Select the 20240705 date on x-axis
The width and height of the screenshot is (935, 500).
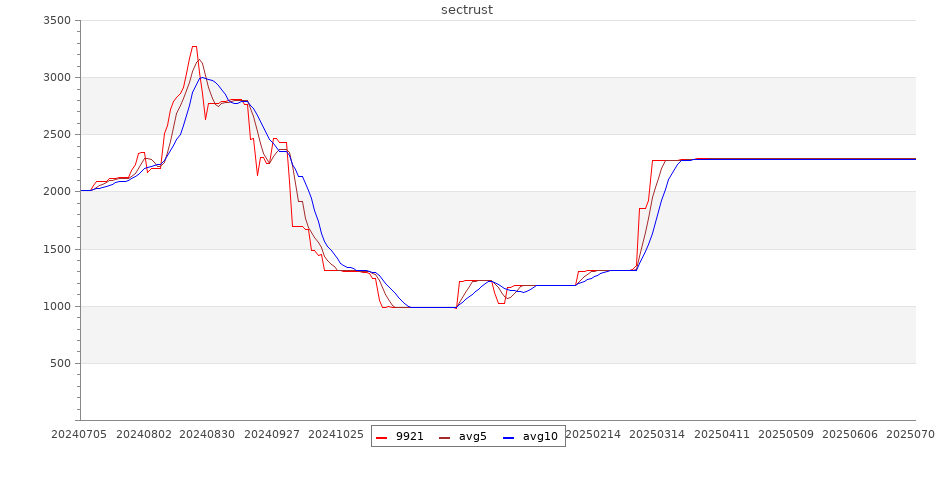[x=80, y=435]
